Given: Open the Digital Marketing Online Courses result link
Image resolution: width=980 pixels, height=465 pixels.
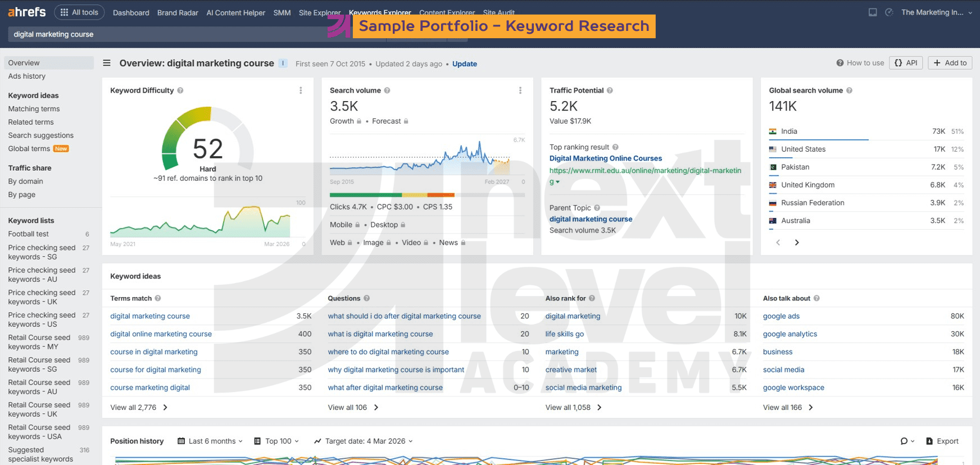Looking at the screenshot, I should [606, 158].
